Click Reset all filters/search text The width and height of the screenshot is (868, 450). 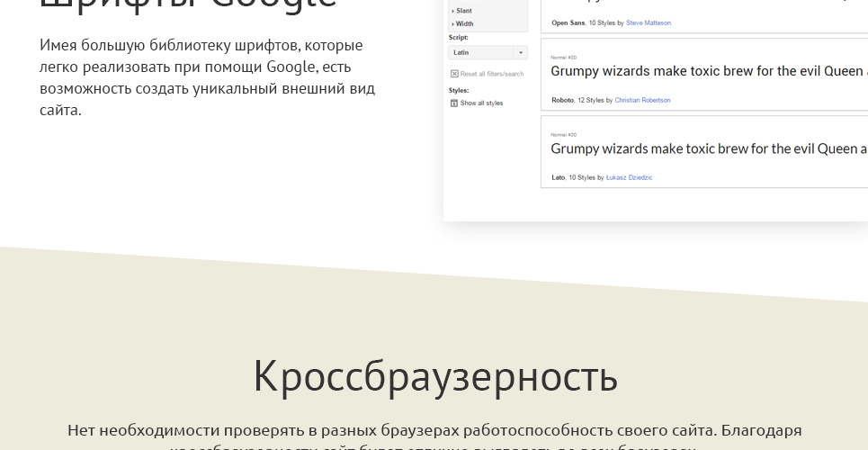tap(492, 74)
